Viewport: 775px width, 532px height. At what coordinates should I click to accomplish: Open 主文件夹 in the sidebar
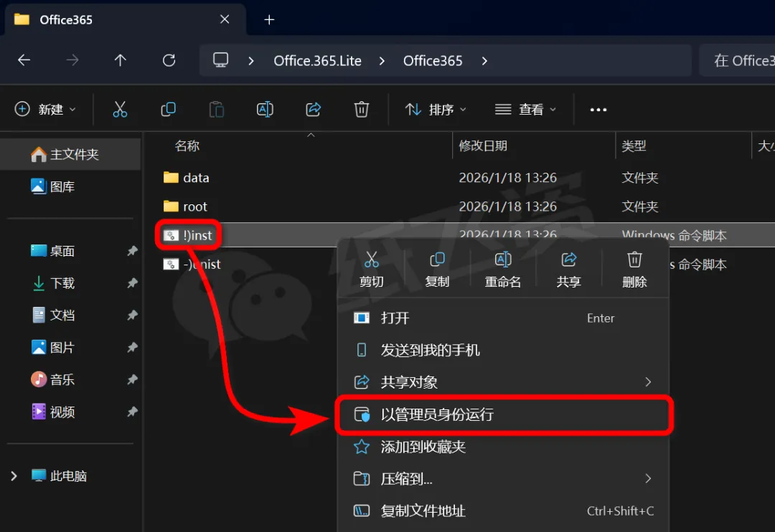(70, 155)
